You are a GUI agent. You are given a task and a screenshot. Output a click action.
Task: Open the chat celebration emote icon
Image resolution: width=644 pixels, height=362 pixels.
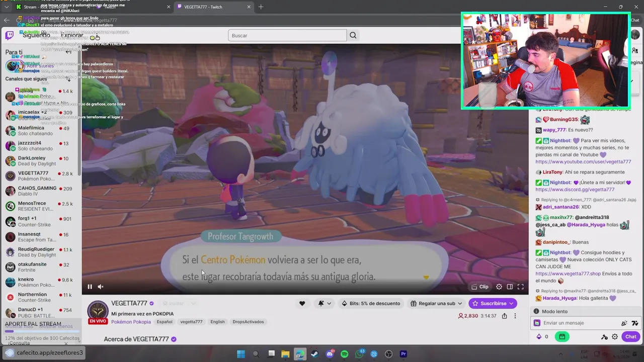624,323
